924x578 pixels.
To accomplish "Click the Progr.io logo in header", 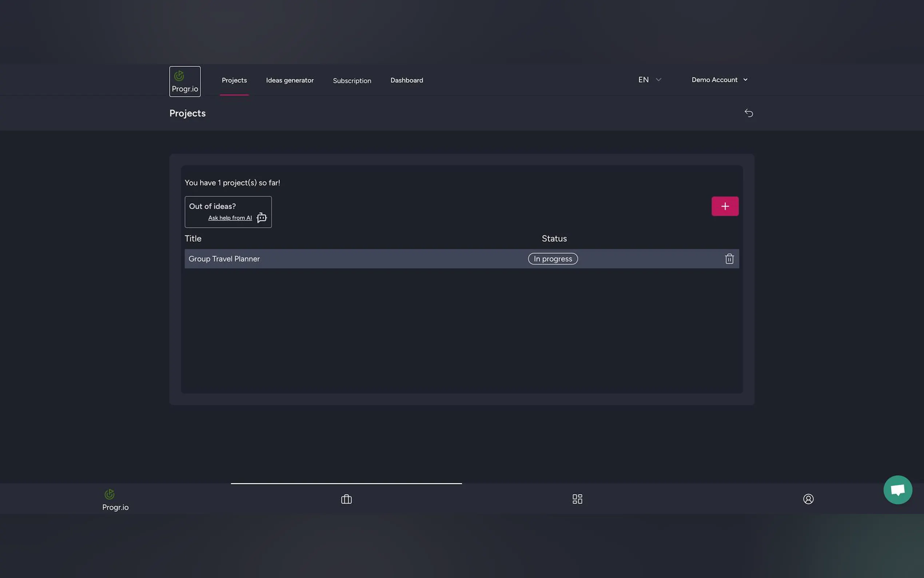I will (x=185, y=82).
